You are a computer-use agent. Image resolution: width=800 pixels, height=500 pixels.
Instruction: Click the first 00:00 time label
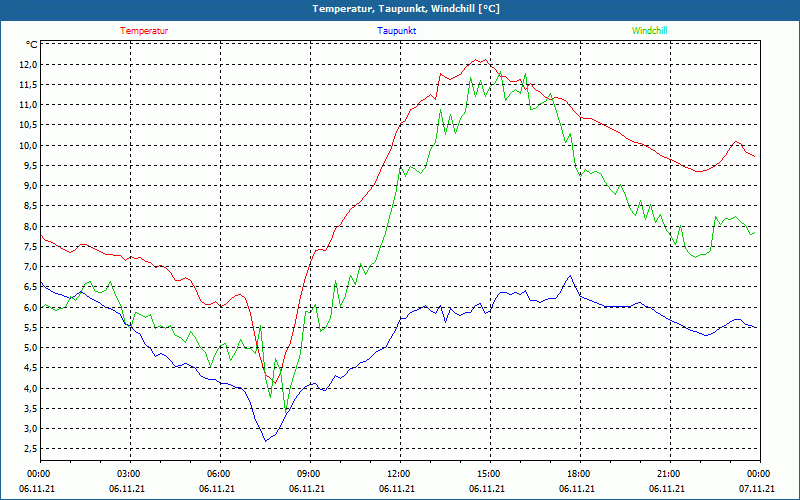(x=37, y=474)
